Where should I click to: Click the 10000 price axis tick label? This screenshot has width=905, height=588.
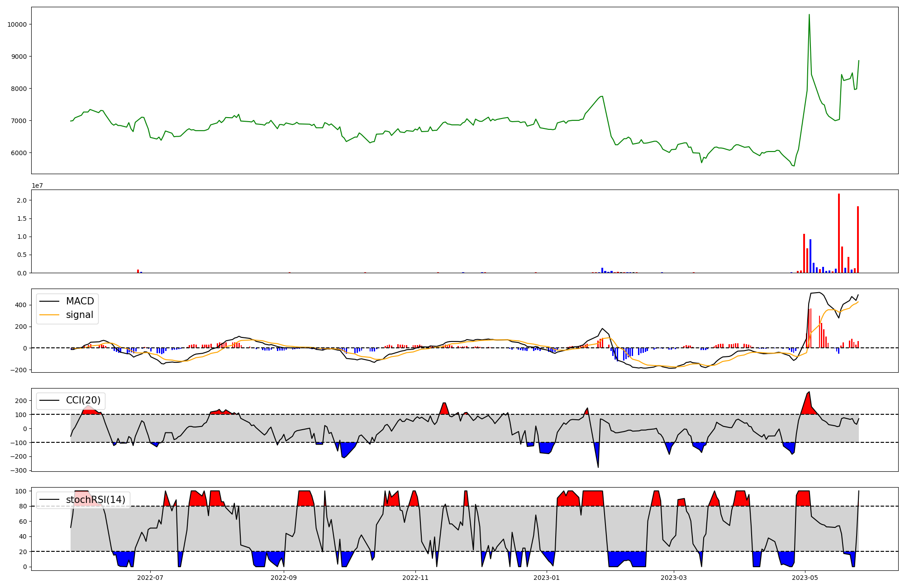click(17, 24)
